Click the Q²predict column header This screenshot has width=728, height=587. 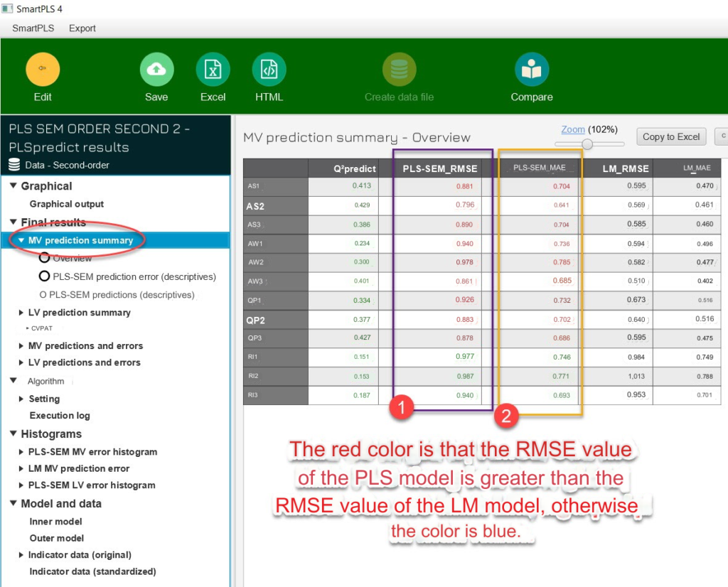tap(353, 168)
